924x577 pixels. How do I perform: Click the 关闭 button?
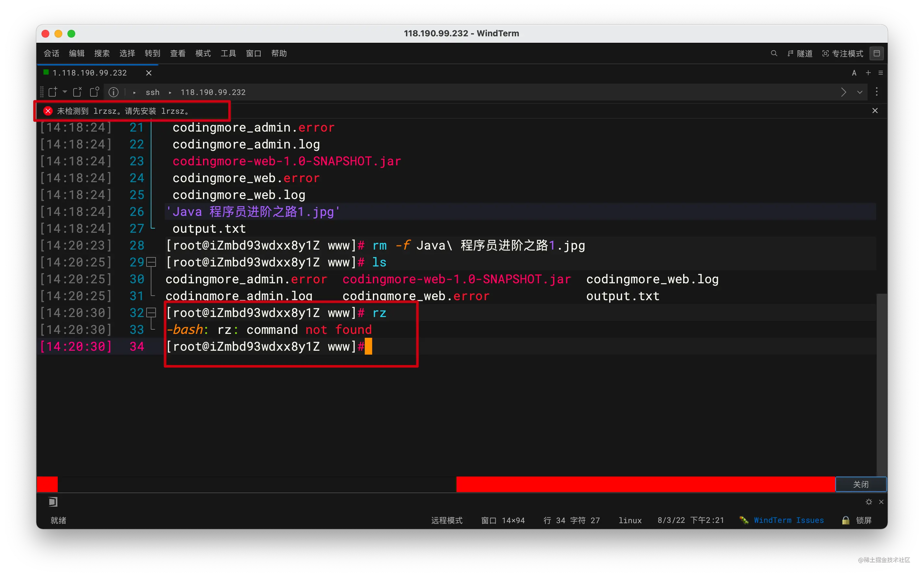[861, 484]
